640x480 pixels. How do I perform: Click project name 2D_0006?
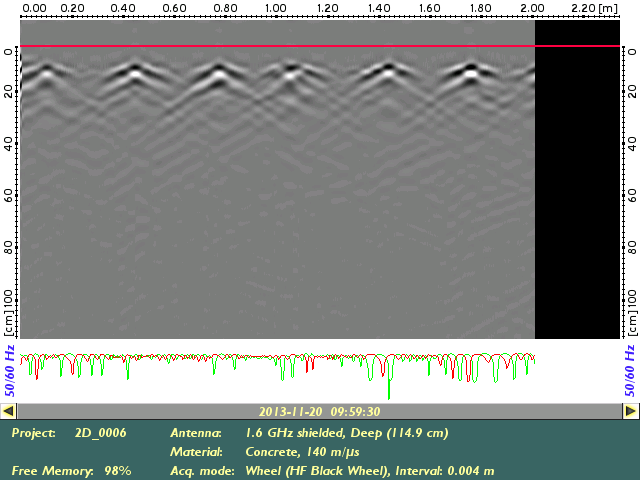coord(100,433)
